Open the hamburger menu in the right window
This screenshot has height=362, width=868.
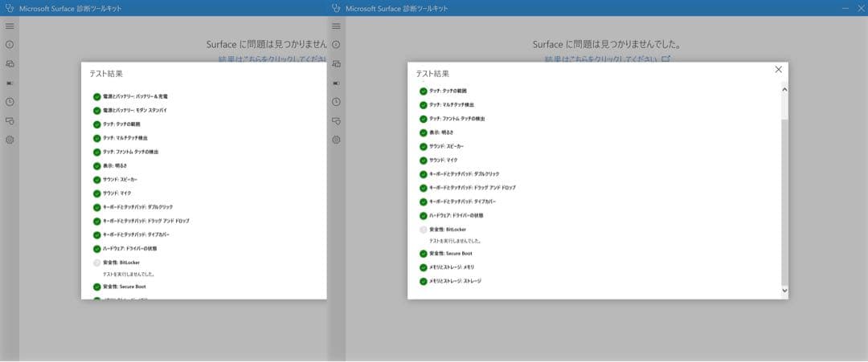click(336, 26)
